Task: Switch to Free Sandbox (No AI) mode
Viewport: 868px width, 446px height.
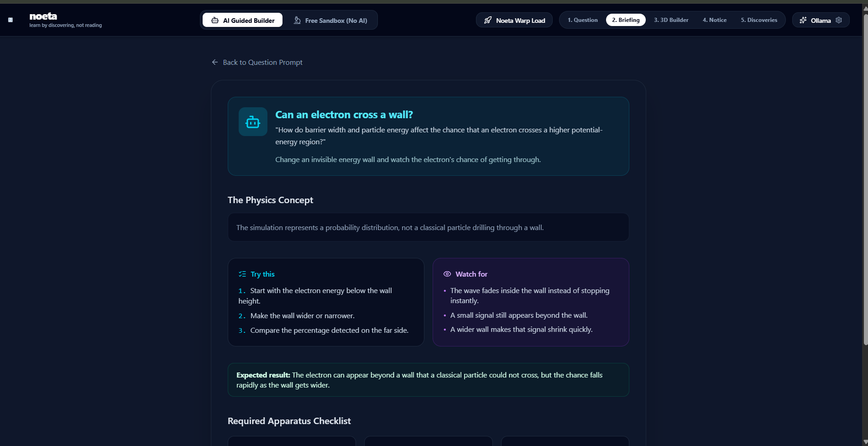Action: tap(330, 21)
